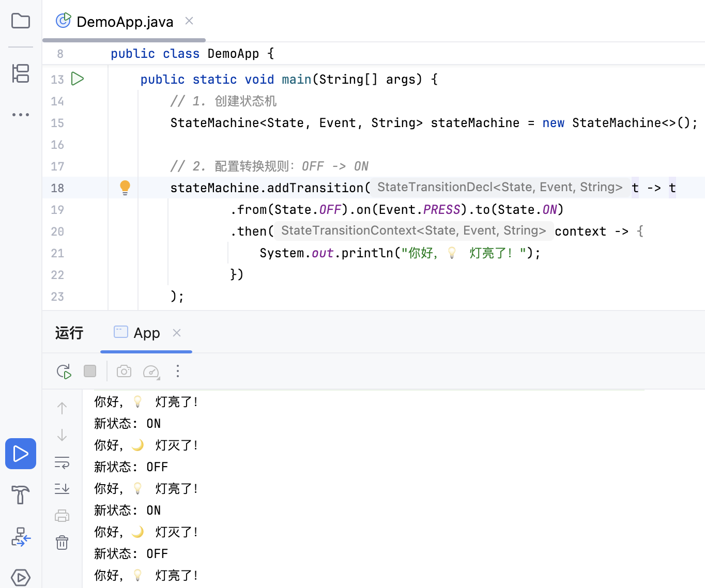
Task: Open the Build hammer tool window
Action: click(x=21, y=495)
